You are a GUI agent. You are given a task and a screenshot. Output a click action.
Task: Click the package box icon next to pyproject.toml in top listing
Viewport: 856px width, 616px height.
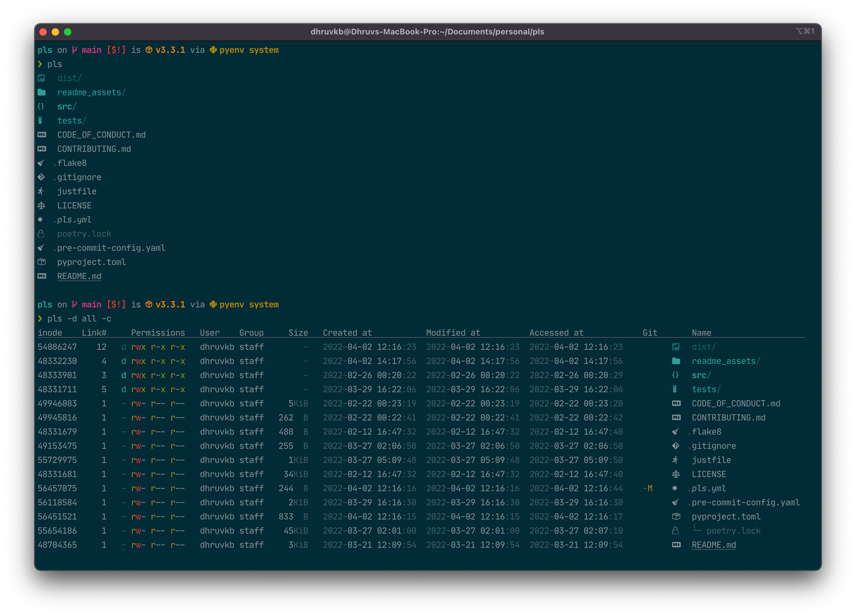(41, 262)
